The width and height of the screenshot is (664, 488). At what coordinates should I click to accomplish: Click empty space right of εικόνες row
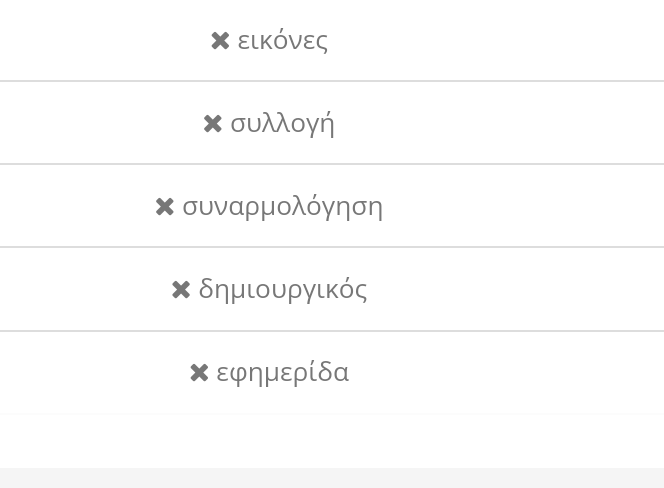500,41
